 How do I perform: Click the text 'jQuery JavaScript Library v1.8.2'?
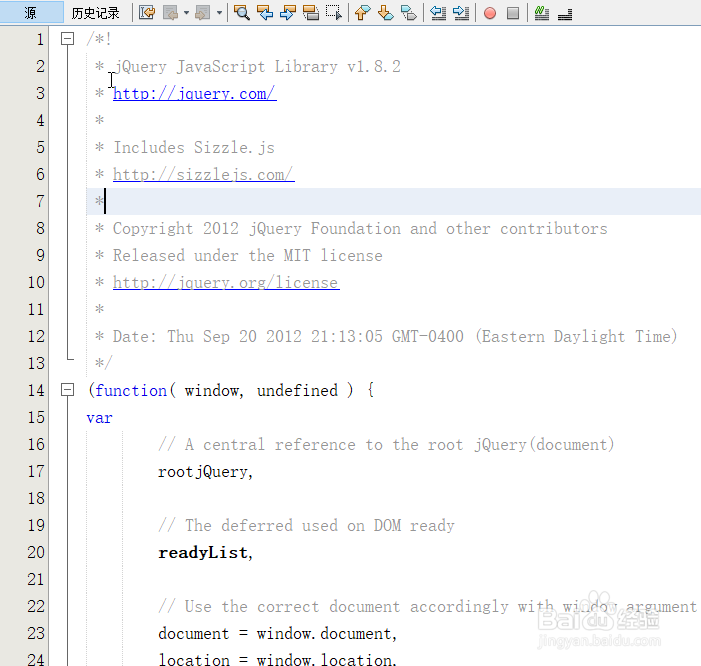pos(257,67)
